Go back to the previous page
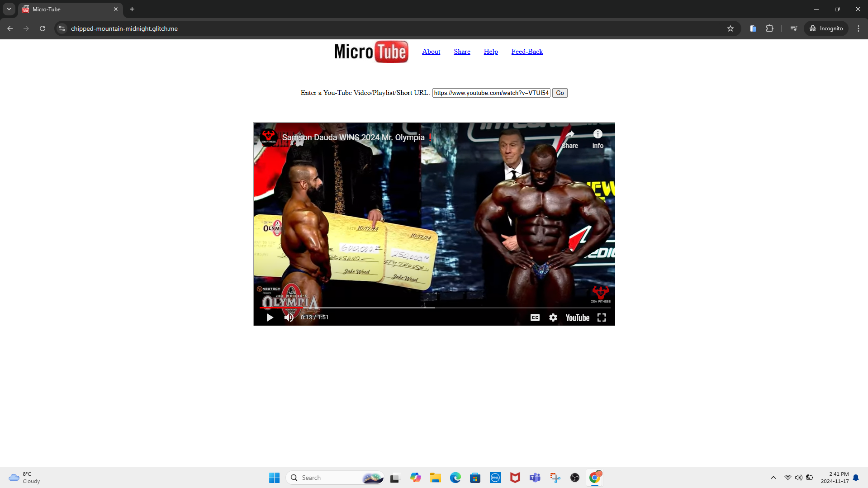This screenshot has height=488, width=868. point(10,28)
